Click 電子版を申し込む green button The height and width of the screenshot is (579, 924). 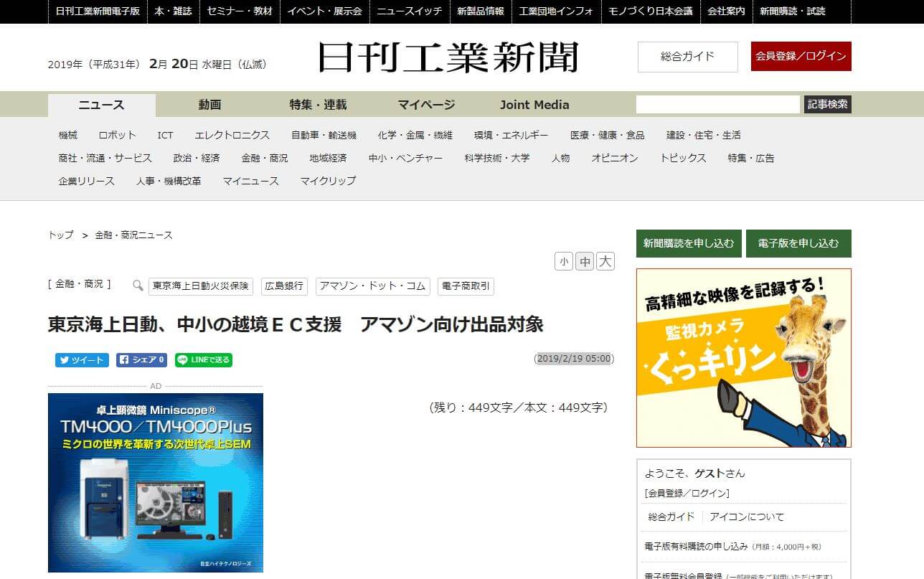798,243
